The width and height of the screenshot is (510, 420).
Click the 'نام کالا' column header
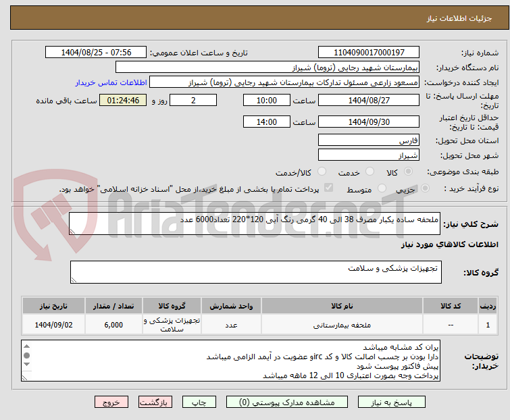click(x=342, y=307)
